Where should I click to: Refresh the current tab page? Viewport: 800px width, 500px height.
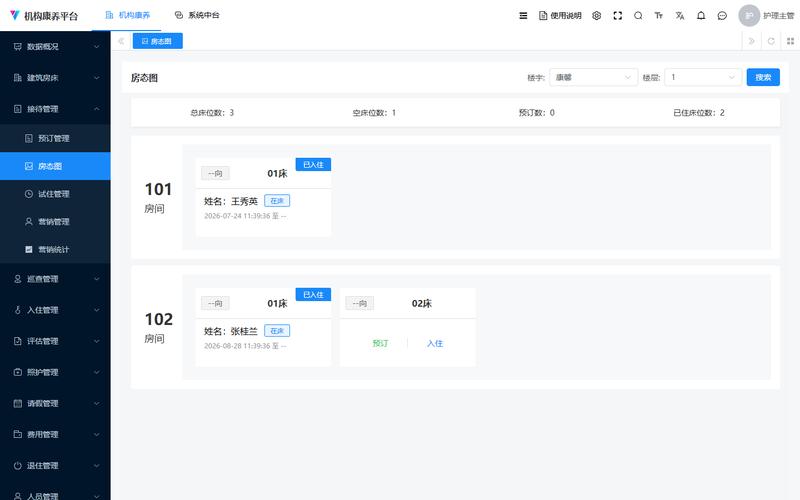(771, 41)
